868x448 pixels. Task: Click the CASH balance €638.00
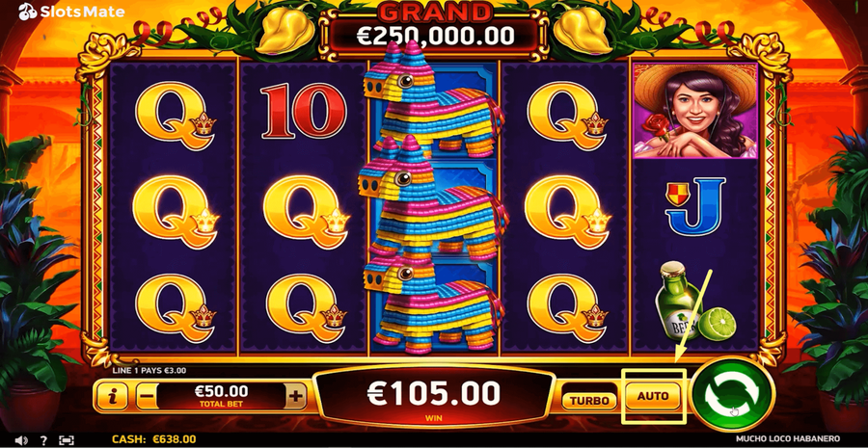(x=154, y=439)
